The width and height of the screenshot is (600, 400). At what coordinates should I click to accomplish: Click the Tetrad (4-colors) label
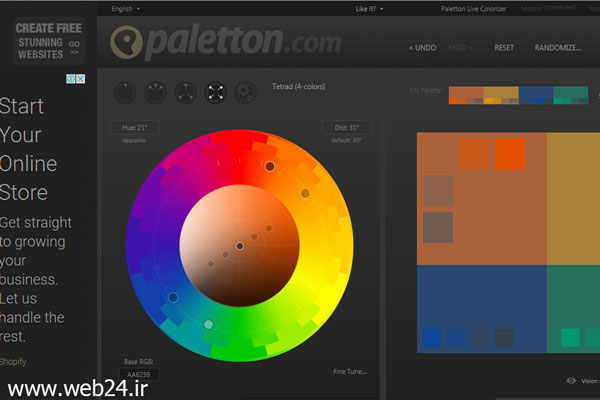[298, 87]
